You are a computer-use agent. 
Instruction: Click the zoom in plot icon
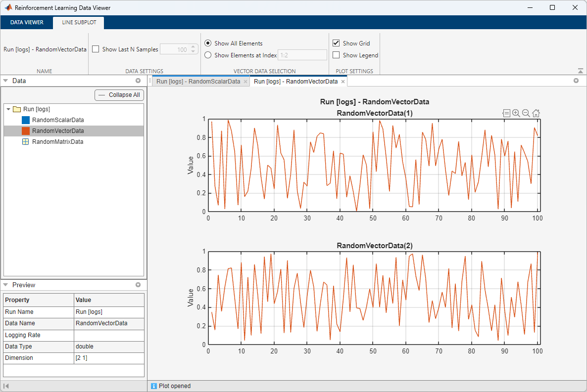516,113
